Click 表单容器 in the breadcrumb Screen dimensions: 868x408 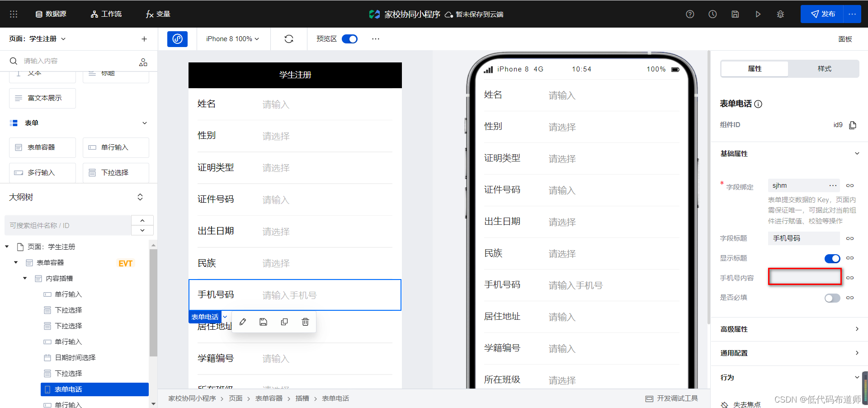[x=269, y=399]
